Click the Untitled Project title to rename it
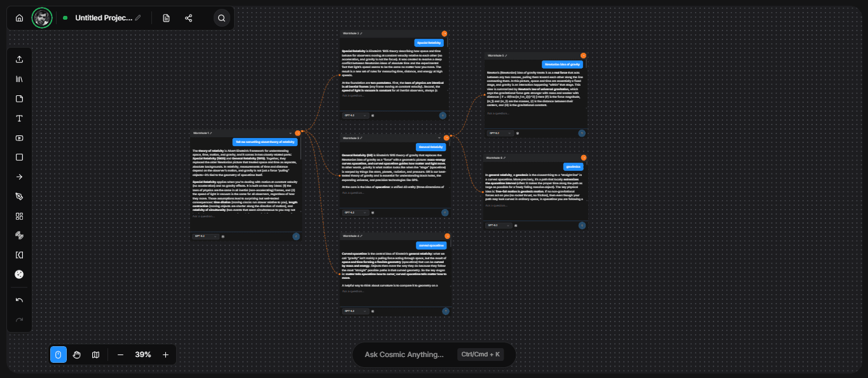Screen dimensions: 868x378 point(105,18)
